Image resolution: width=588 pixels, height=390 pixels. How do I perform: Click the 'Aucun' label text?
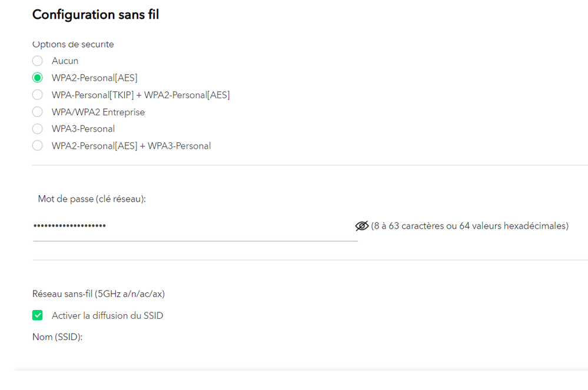(x=65, y=61)
